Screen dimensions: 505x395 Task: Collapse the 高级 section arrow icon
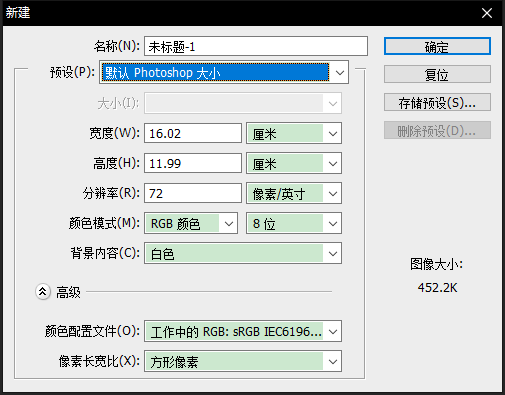click(43, 292)
